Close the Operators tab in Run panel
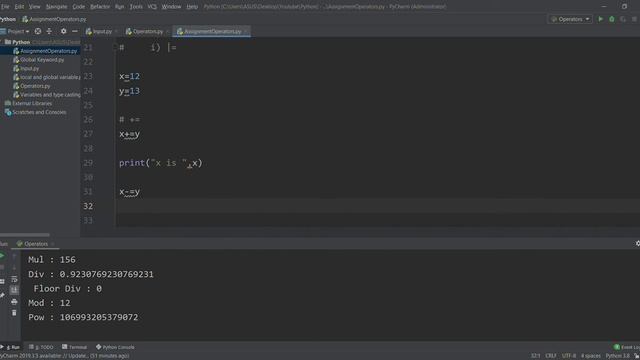 (x=53, y=244)
